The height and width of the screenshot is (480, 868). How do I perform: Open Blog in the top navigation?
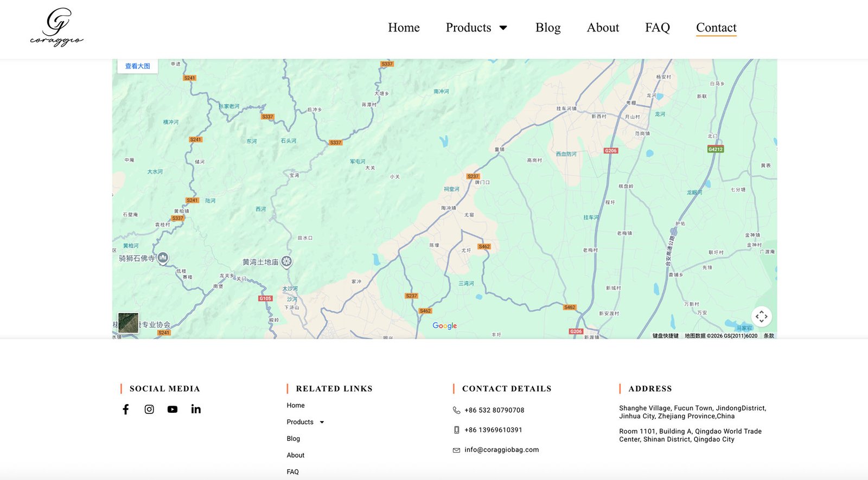tap(548, 28)
